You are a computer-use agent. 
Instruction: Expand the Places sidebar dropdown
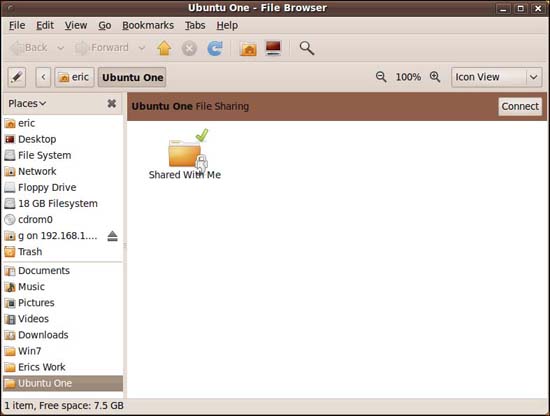pyautogui.click(x=27, y=103)
